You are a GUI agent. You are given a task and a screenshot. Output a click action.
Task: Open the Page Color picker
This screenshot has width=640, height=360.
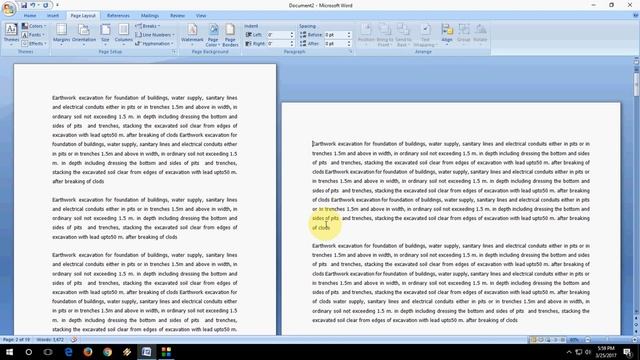click(213, 35)
